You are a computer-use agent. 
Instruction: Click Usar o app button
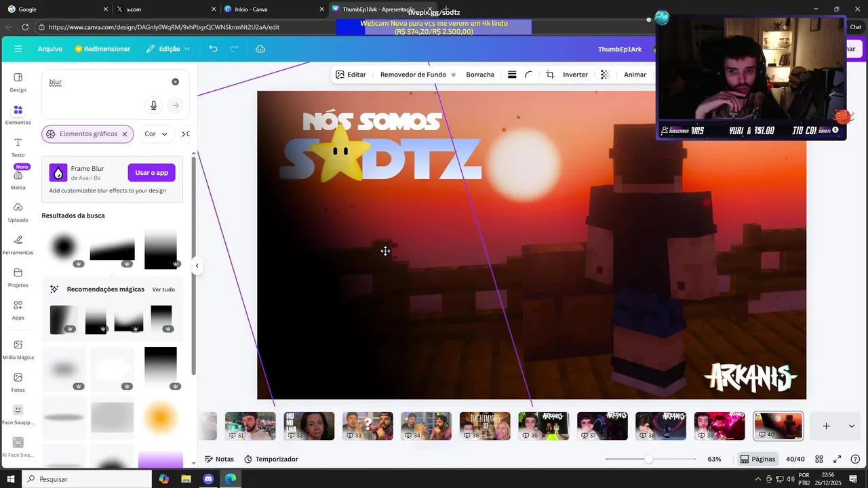151,173
